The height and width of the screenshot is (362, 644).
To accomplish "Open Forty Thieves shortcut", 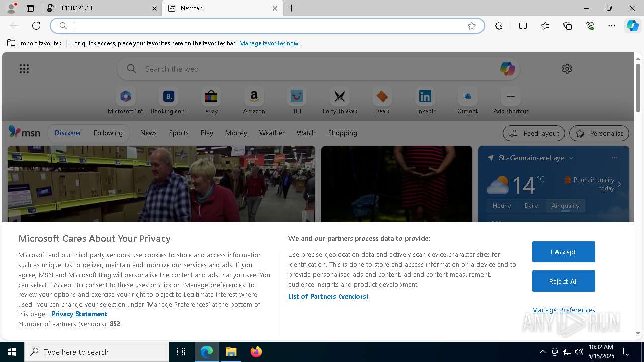I will [340, 101].
